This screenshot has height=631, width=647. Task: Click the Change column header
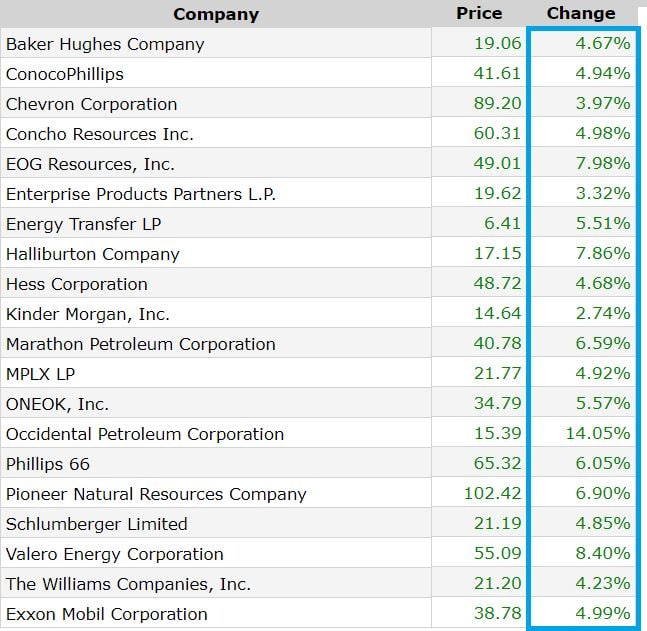tap(581, 13)
